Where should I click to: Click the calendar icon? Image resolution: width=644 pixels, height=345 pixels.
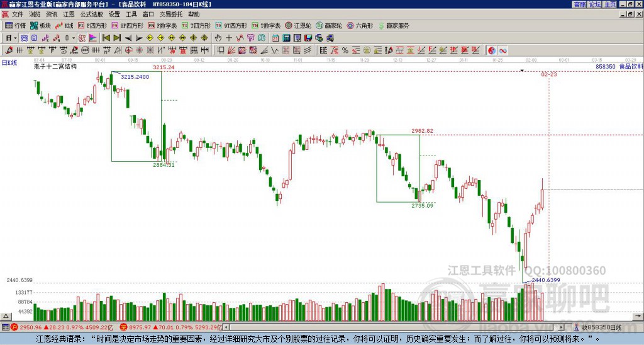[275, 38]
